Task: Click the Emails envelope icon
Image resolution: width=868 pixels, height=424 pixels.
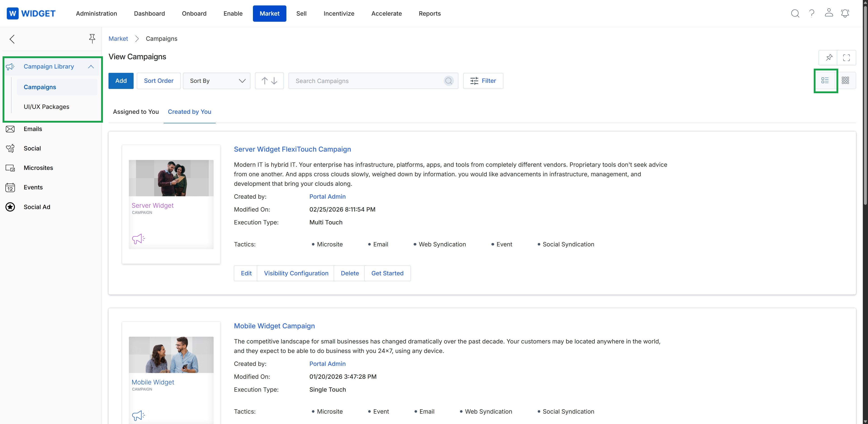Action: click(x=10, y=129)
